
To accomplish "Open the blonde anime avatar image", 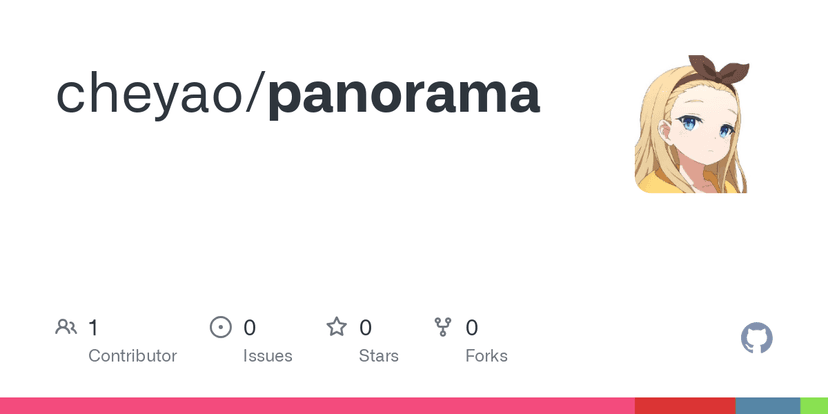I will pos(691,126).
